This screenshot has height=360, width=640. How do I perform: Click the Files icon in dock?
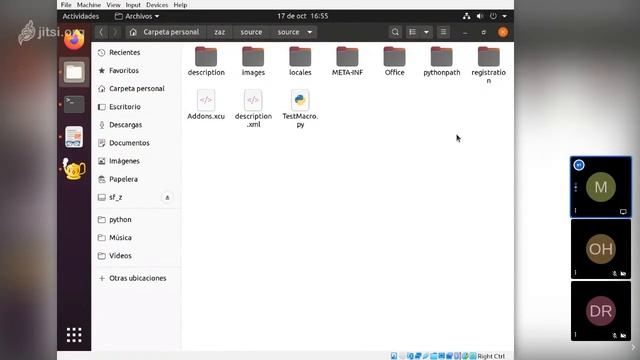[74, 72]
